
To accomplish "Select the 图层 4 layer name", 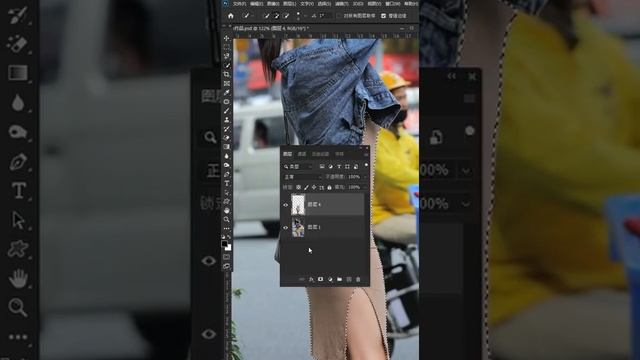I will (x=314, y=204).
